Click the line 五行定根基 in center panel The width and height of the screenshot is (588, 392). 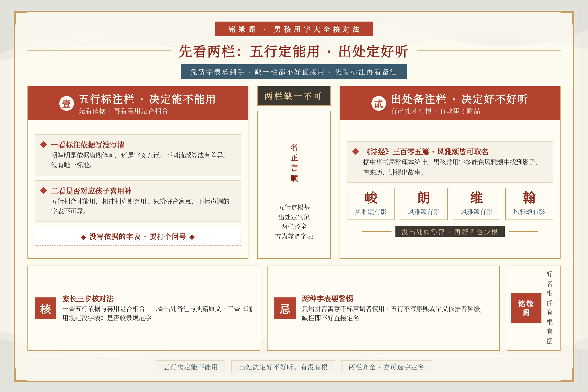click(x=294, y=207)
